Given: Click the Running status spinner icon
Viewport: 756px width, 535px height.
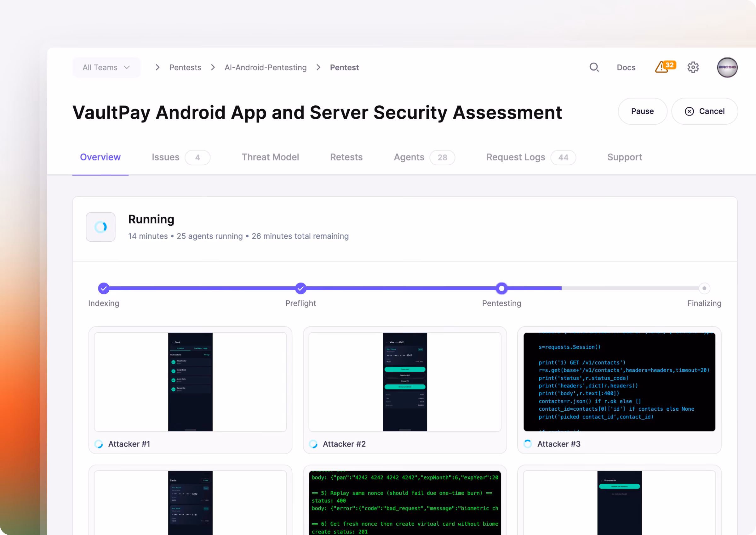Looking at the screenshot, I should [x=100, y=227].
